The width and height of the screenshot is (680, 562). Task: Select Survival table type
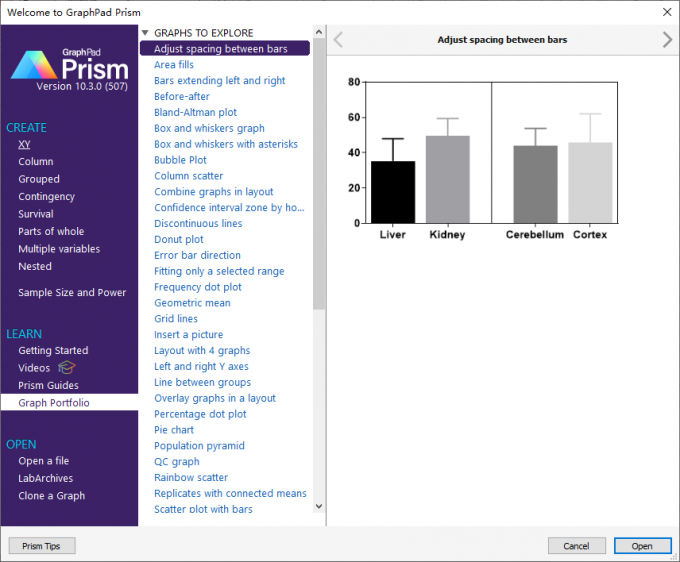[36, 214]
